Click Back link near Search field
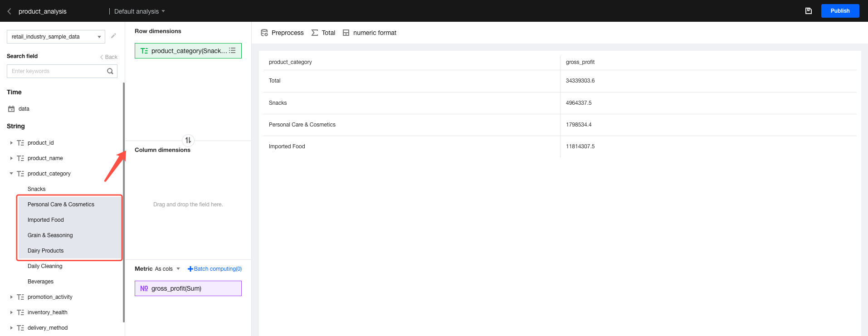Screen dimensions: 868x336 [x=109, y=57]
